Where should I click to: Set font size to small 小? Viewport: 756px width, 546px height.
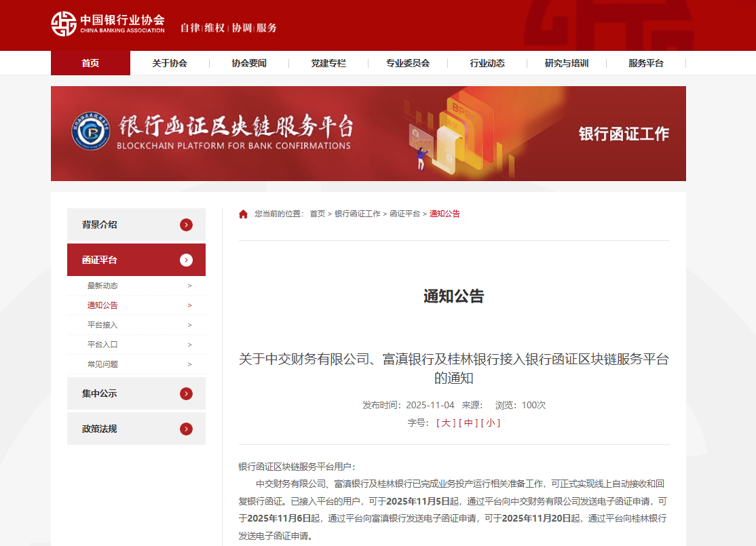[490, 423]
